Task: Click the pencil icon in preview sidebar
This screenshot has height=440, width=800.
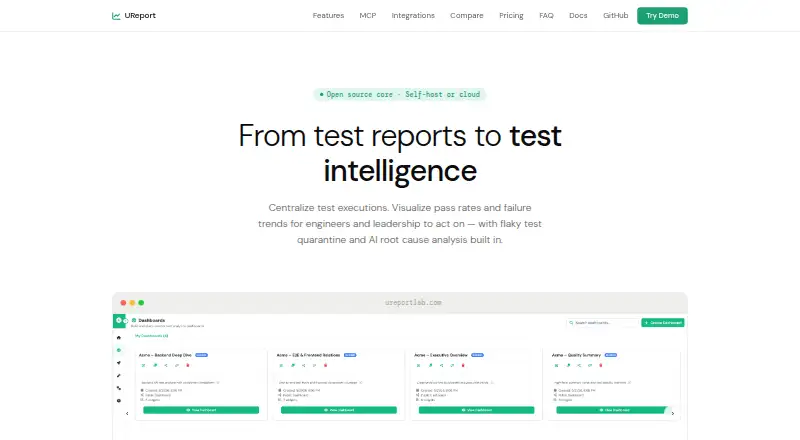Action: click(119, 375)
